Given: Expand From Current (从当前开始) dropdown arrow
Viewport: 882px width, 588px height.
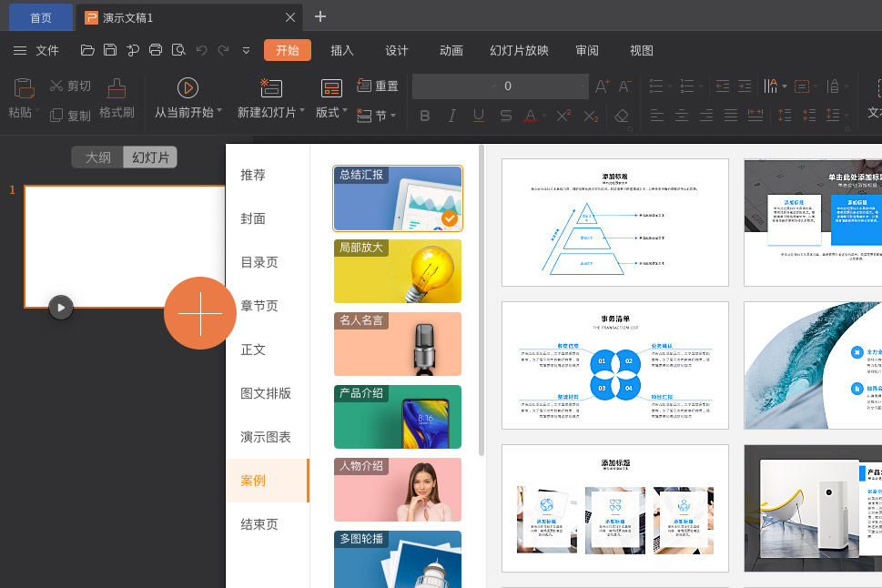Looking at the screenshot, I should pyautogui.click(x=219, y=111).
